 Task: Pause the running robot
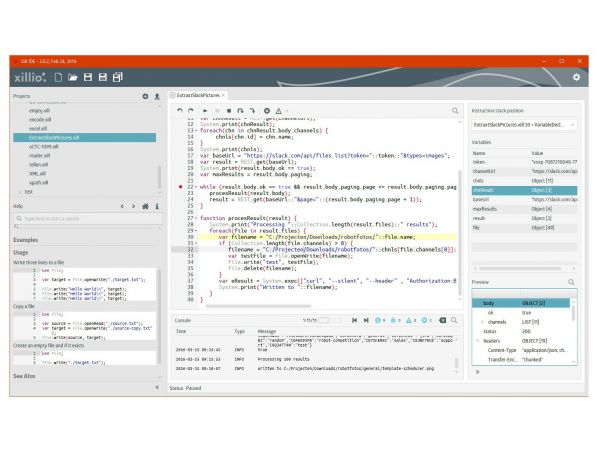click(x=217, y=111)
